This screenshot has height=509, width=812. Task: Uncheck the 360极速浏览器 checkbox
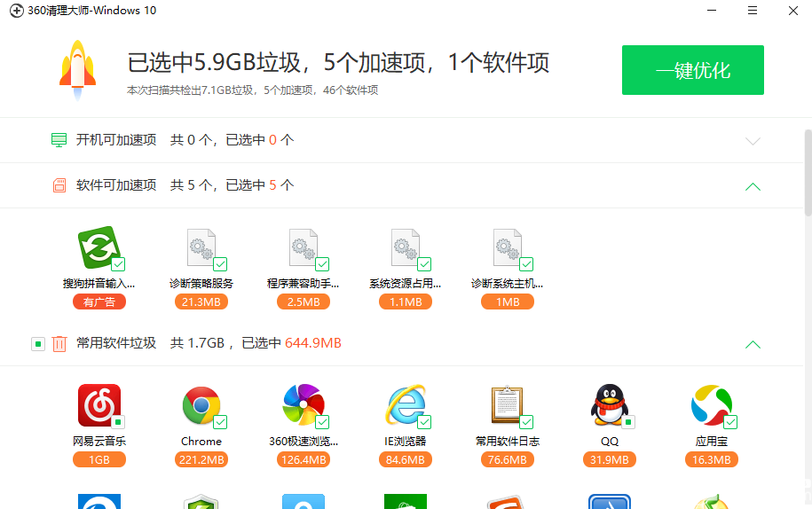coord(322,422)
